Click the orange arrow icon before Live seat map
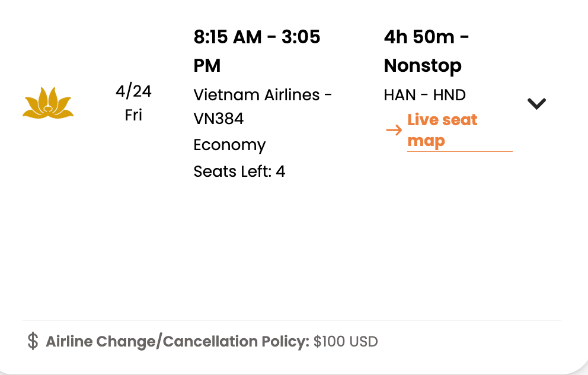This screenshot has width=588, height=375. coord(393,130)
